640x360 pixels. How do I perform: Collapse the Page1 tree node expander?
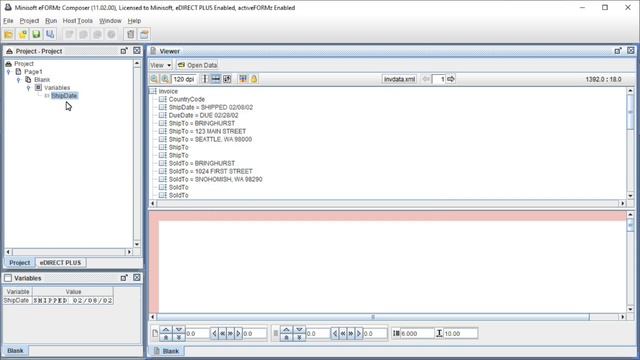9,71
